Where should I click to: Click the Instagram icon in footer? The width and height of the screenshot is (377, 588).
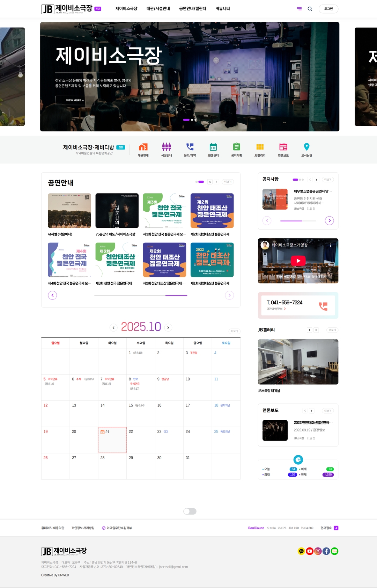[x=318, y=551]
